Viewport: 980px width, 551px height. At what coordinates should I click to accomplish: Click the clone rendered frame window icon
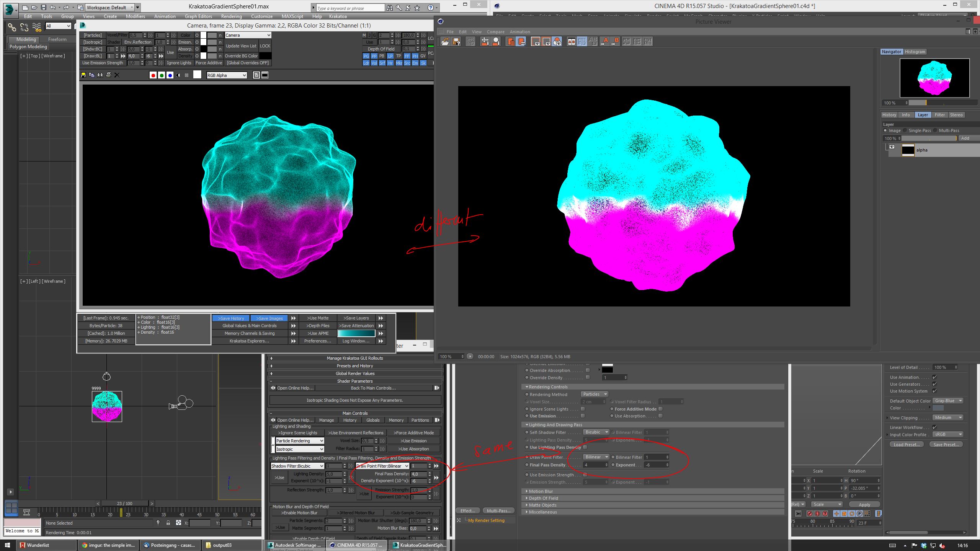point(100,75)
